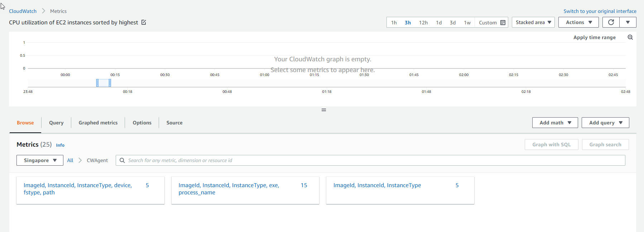This screenshot has width=644, height=232.
Task: Click the refresh graph icon
Action: click(x=611, y=22)
